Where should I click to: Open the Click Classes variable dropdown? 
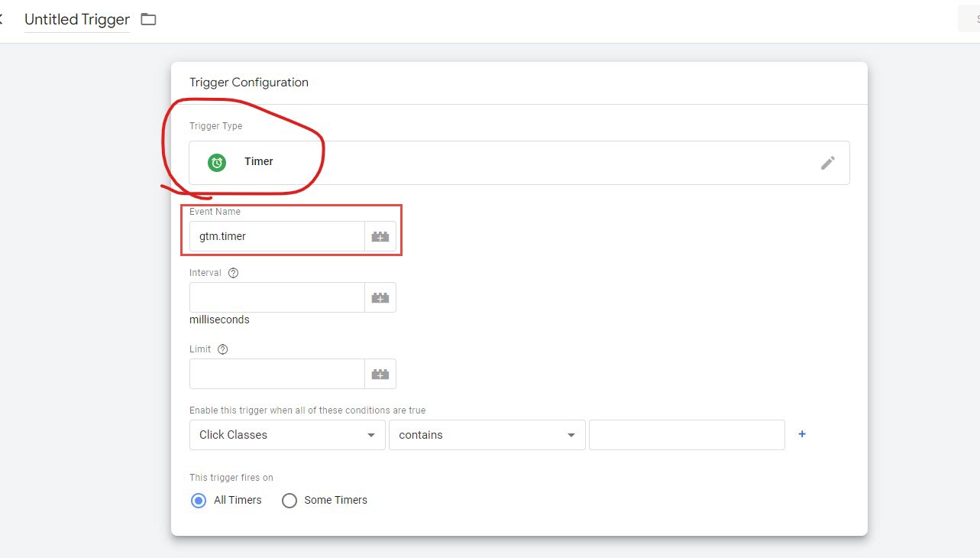[x=287, y=435]
